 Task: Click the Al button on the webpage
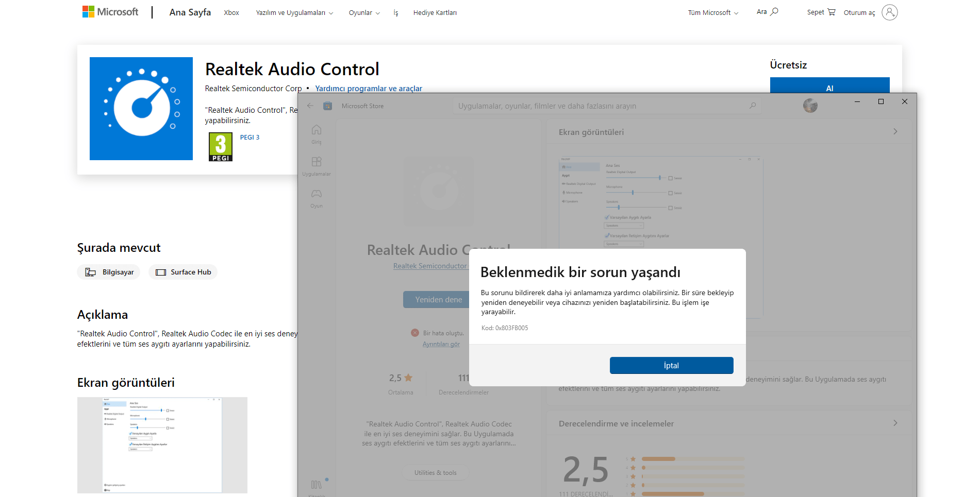click(829, 85)
